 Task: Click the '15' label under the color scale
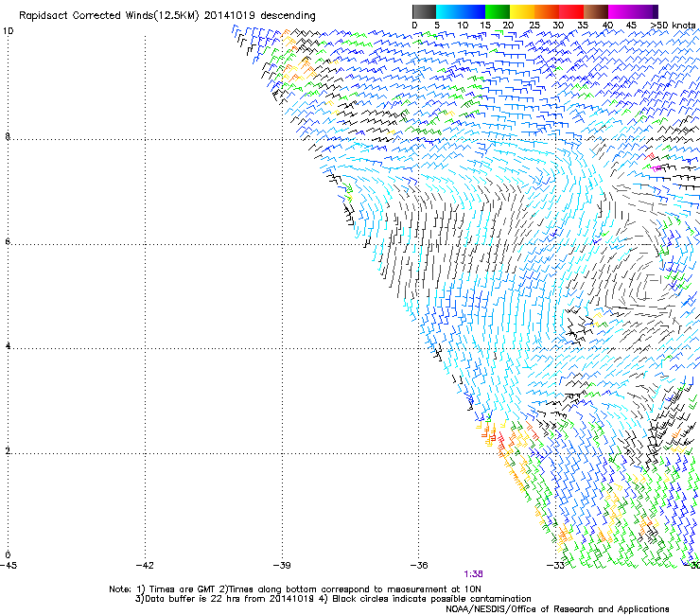click(x=485, y=26)
